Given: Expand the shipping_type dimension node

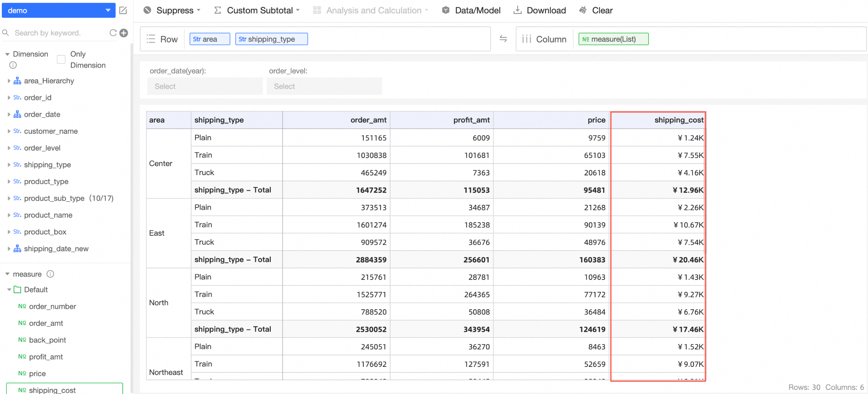Looking at the screenshot, I should (x=9, y=165).
